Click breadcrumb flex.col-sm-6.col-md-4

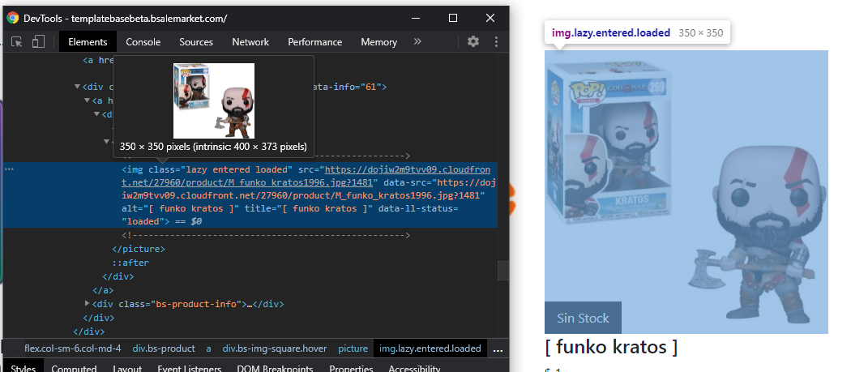click(72, 348)
